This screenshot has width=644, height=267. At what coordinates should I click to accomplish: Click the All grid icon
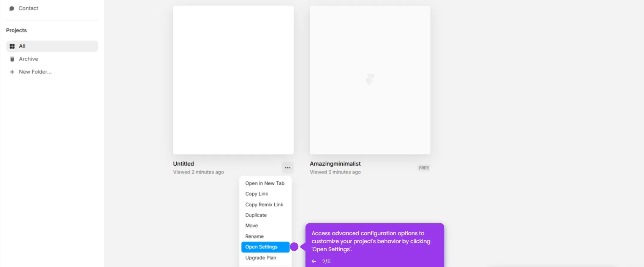[12, 46]
